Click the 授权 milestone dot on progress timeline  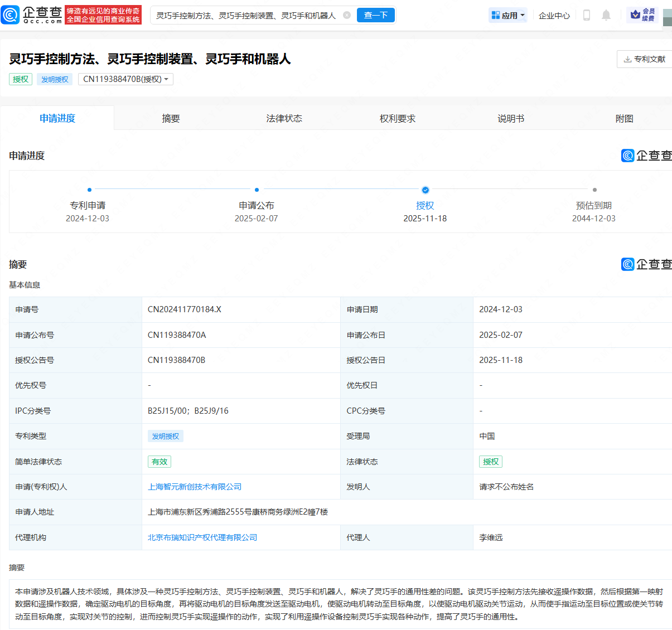tap(425, 189)
